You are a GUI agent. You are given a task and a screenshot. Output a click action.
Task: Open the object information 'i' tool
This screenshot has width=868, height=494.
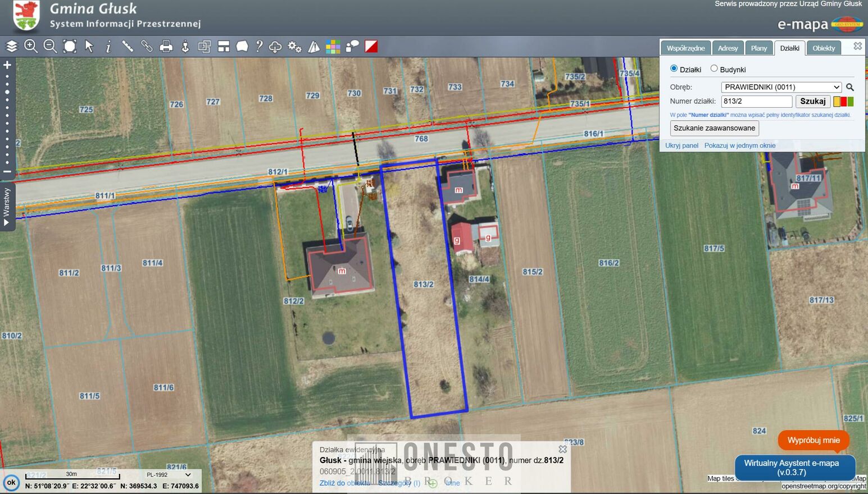[108, 47]
